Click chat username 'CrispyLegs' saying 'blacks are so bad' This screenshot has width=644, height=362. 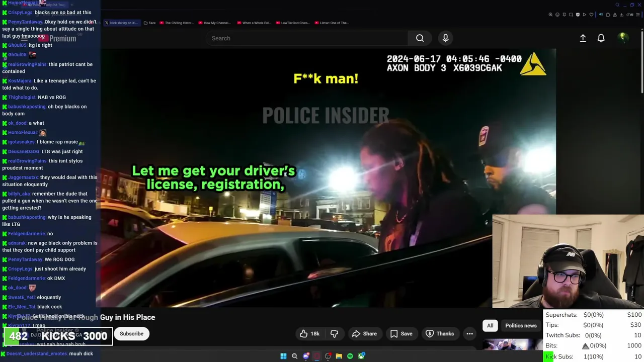click(20, 12)
